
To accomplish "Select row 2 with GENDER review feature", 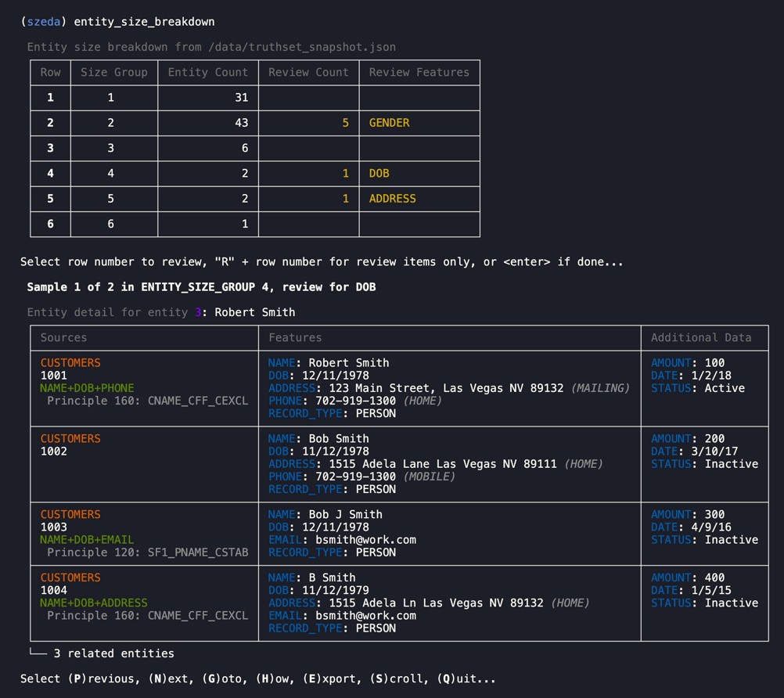I will pos(50,123).
